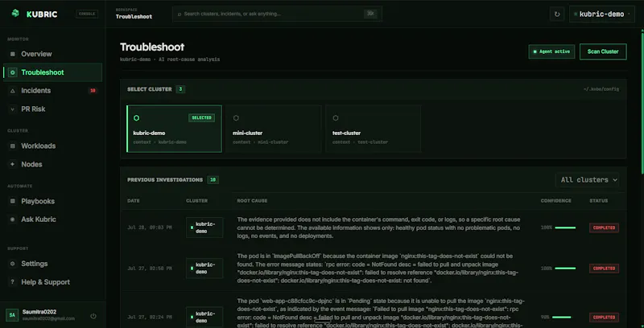Screen dimensions: 644x328
Task: Click the red Incidents count badge
Action: click(93, 91)
